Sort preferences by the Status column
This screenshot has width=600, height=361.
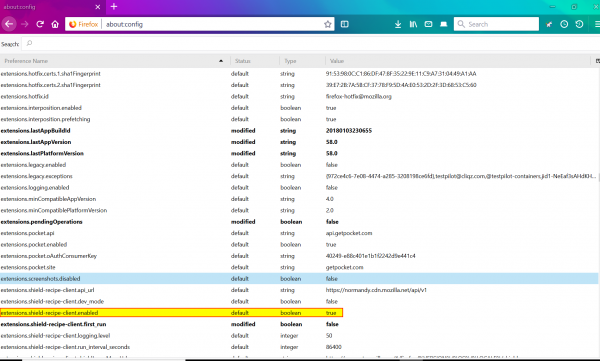click(243, 61)
